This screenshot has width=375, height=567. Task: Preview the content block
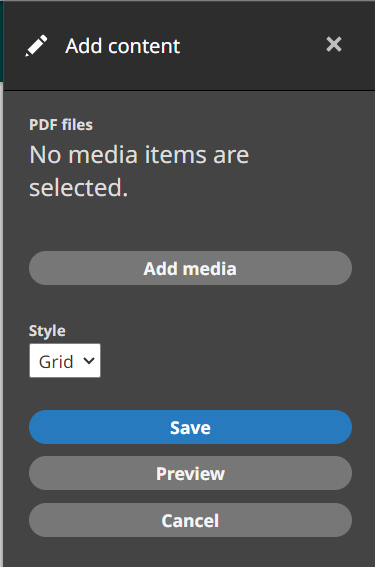pos(190,473)
